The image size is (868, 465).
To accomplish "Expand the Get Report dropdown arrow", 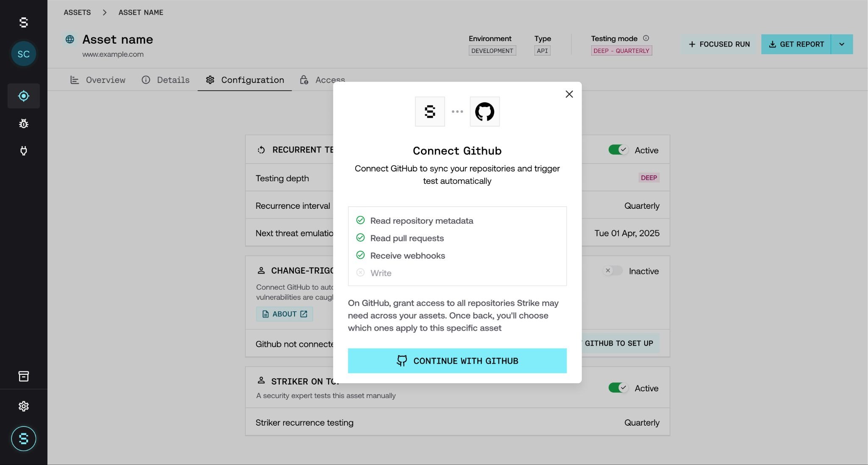I will (842, 44).
